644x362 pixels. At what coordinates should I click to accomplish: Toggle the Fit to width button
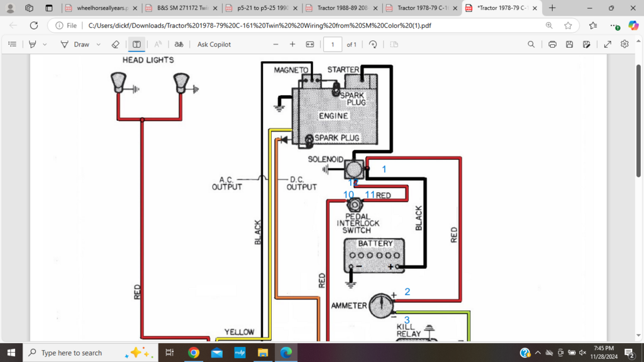pyautogui.click(x=309, y=45)
